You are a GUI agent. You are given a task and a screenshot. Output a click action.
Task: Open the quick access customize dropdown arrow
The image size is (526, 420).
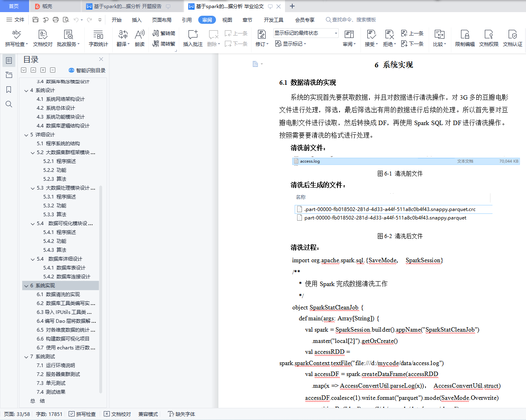100,19
